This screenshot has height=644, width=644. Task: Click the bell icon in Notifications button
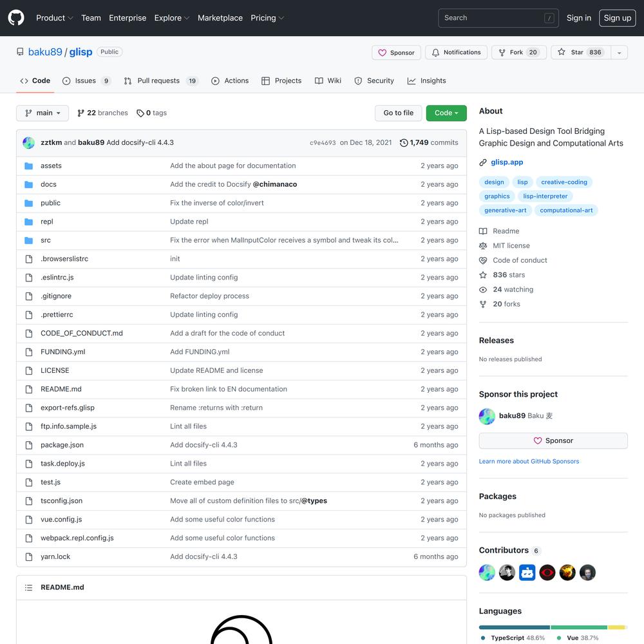coord(435,53)
